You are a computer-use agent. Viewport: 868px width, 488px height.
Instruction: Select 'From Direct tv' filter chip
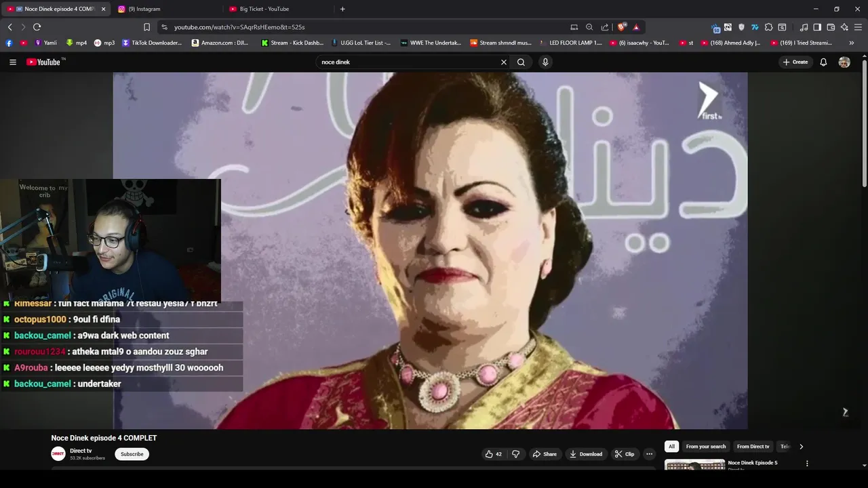(753, 447)
